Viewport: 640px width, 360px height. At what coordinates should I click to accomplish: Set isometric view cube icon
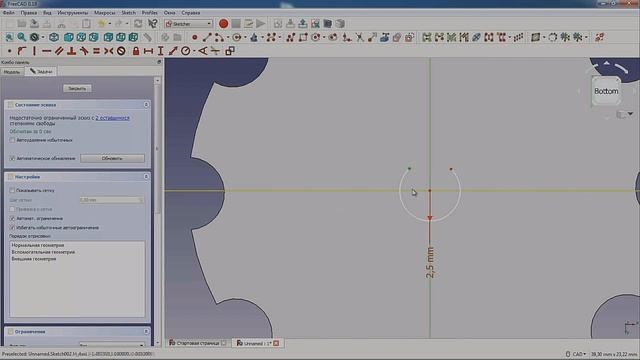[54, 38]
